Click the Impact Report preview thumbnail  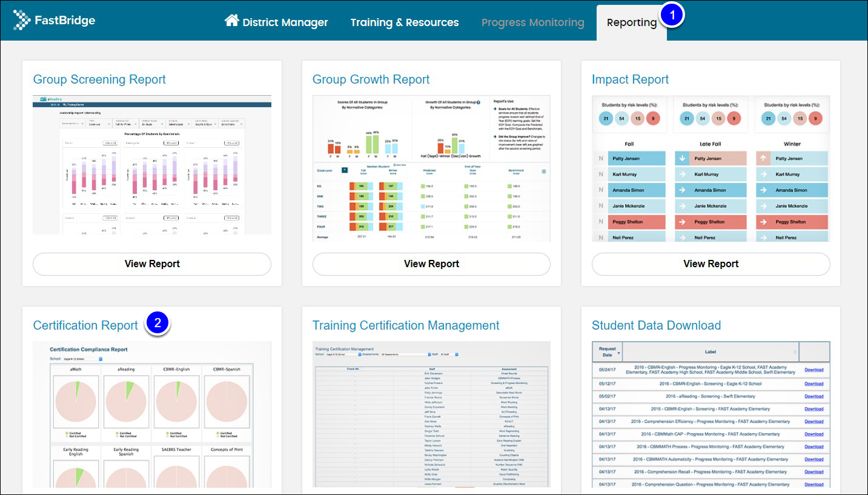711,168
